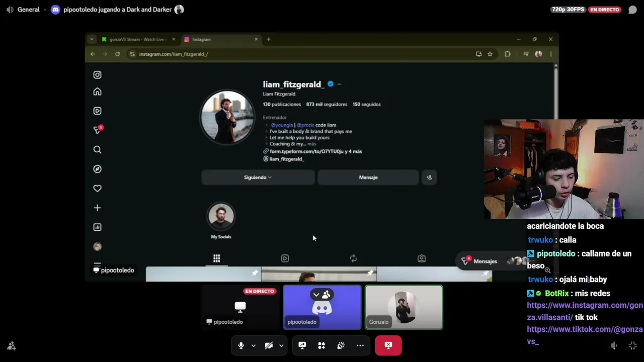This screenshot has height=362, width=644.
Task: Switch to the reposts tab on profile
Action: (x=353, y=258)
